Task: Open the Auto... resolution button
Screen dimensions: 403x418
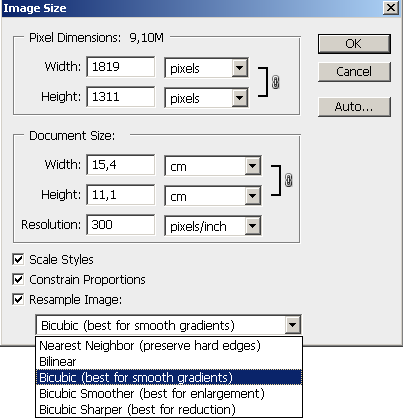Action: tap(354, 107)
